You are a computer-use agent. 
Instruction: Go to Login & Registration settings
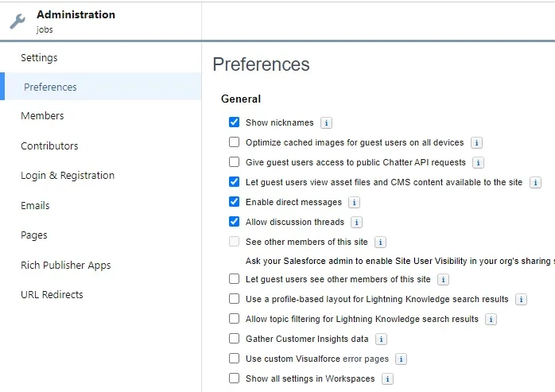[x=68, y=176]
